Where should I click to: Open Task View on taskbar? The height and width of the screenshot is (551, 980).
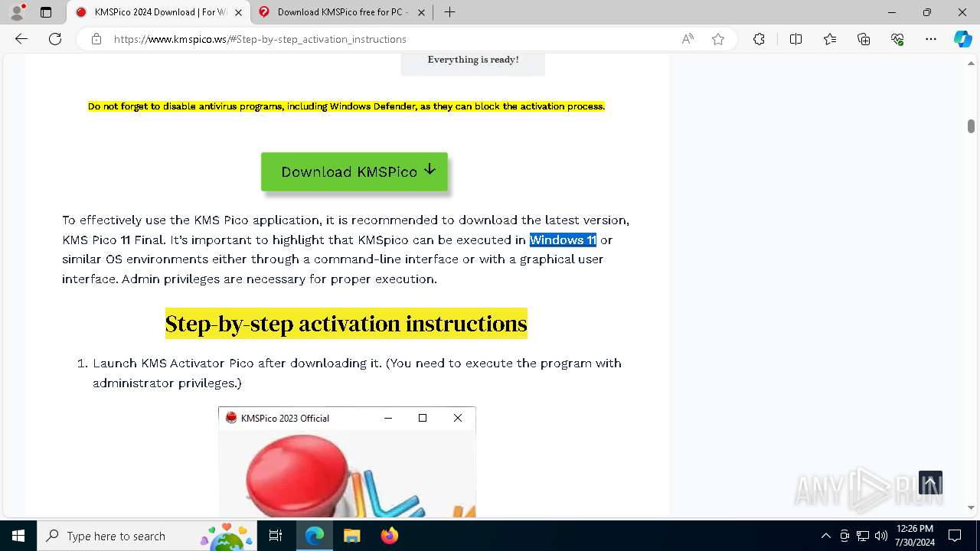[276, 536]
